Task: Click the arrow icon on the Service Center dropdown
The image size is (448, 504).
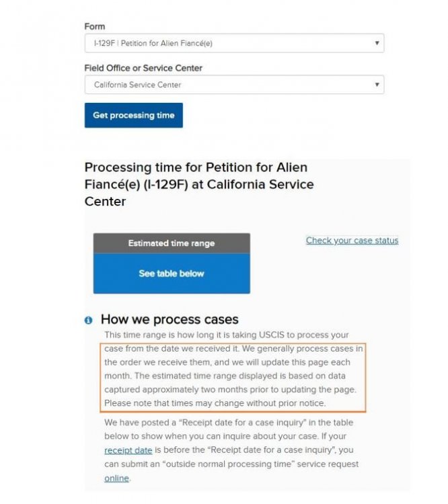Action: [377, 85]
